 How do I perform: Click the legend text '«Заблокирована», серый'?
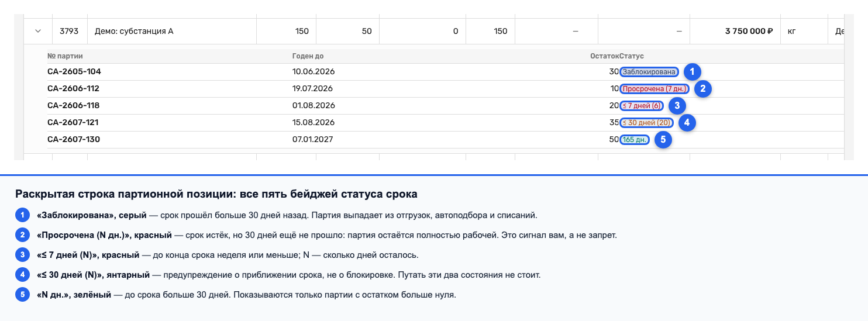pos(91,215)
